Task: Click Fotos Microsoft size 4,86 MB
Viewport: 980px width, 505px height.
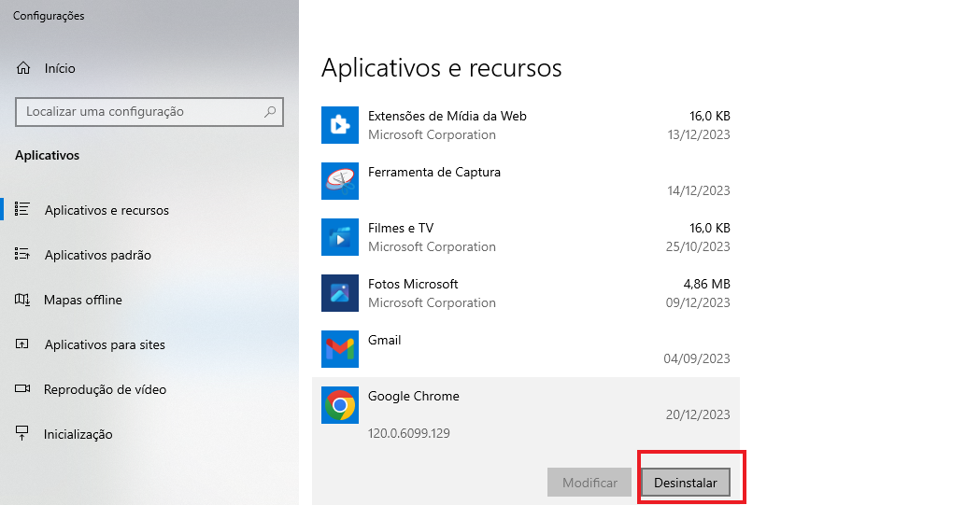Action: [x=707, y=284]
